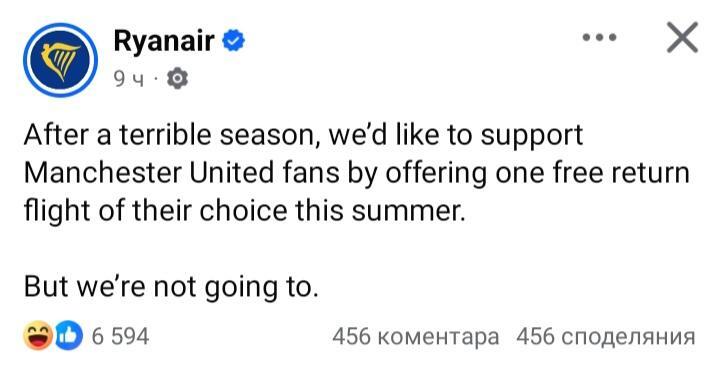Click the word 'summer.' ending first paragraph

pos(408,212)
